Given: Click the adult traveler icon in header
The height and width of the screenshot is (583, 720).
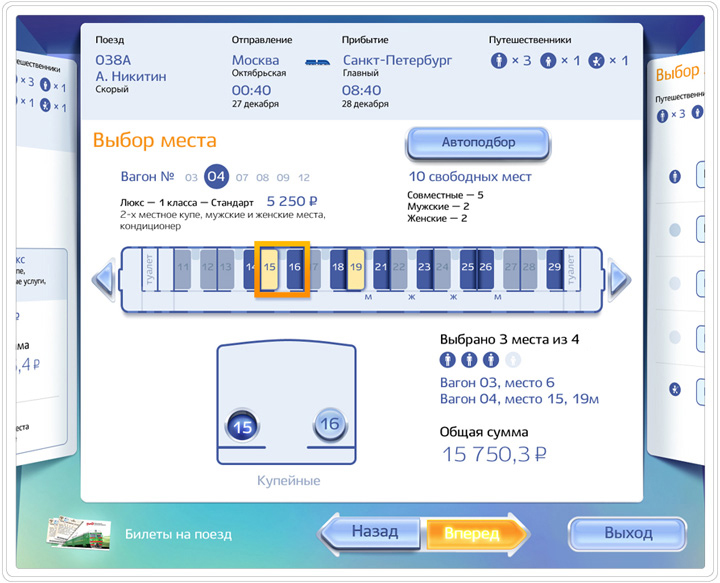Looking at the screenshot, I should 499,60.
